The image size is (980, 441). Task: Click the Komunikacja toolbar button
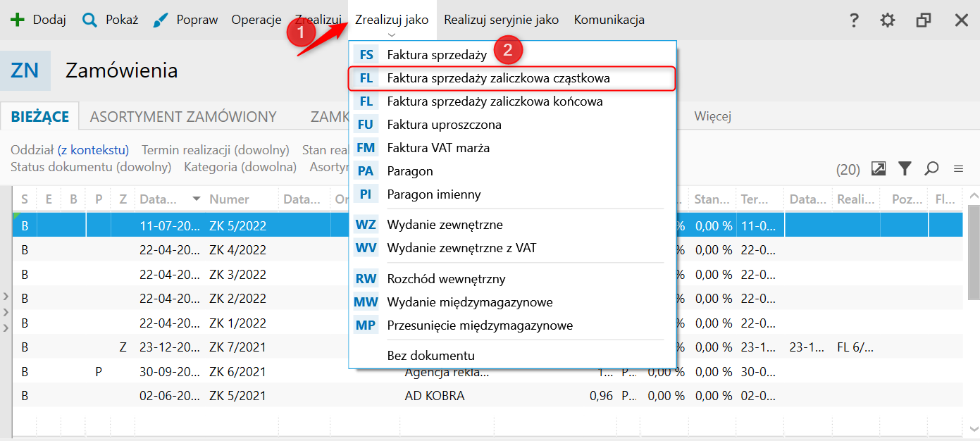pos(609,20)
